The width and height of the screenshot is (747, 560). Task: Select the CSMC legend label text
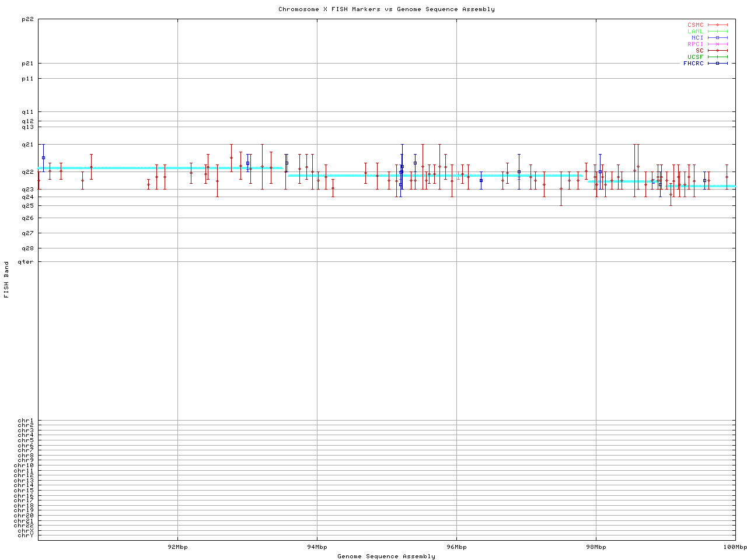pos(695,25)
